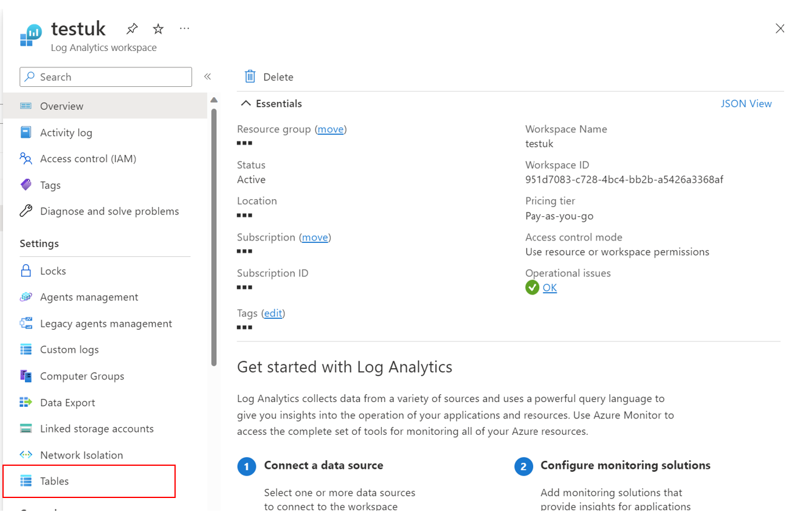
Task: Click the edit link for Tags
Action: click(x=273, y=313)
